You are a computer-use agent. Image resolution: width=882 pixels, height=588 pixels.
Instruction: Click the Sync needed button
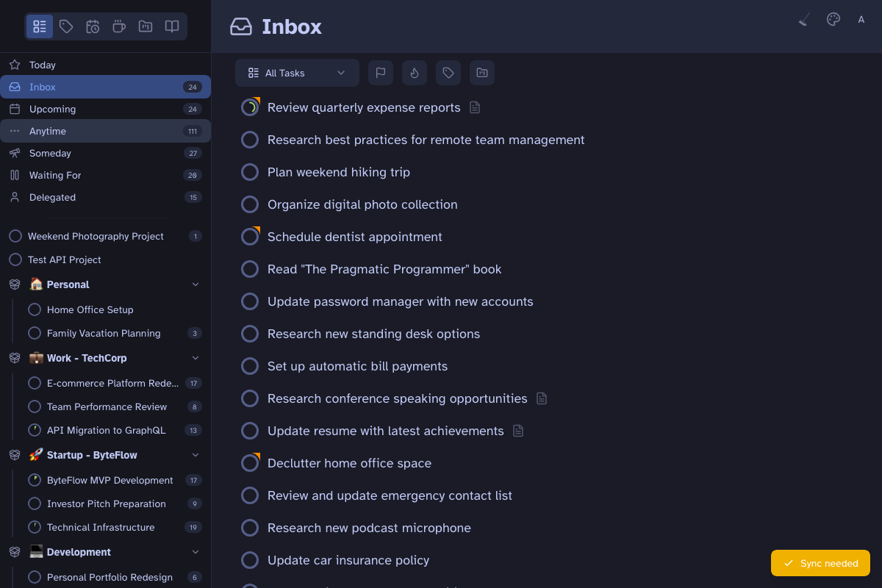coord(820,563)
